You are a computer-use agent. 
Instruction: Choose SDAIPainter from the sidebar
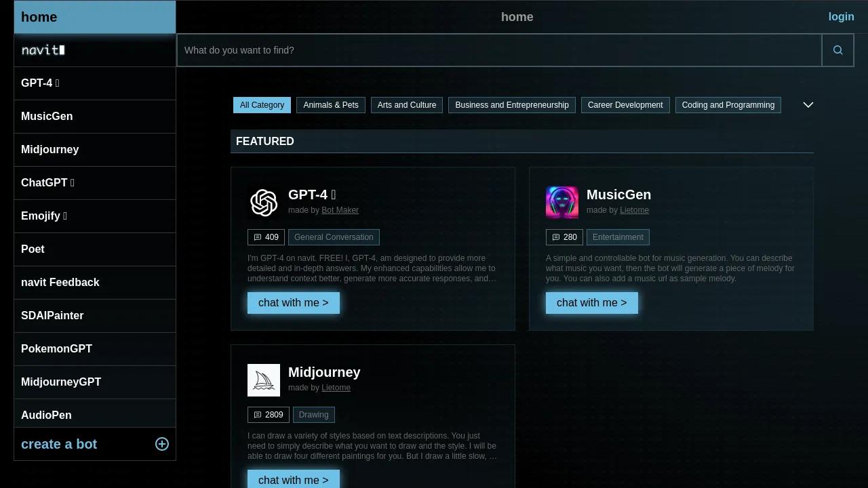(95, 316)
